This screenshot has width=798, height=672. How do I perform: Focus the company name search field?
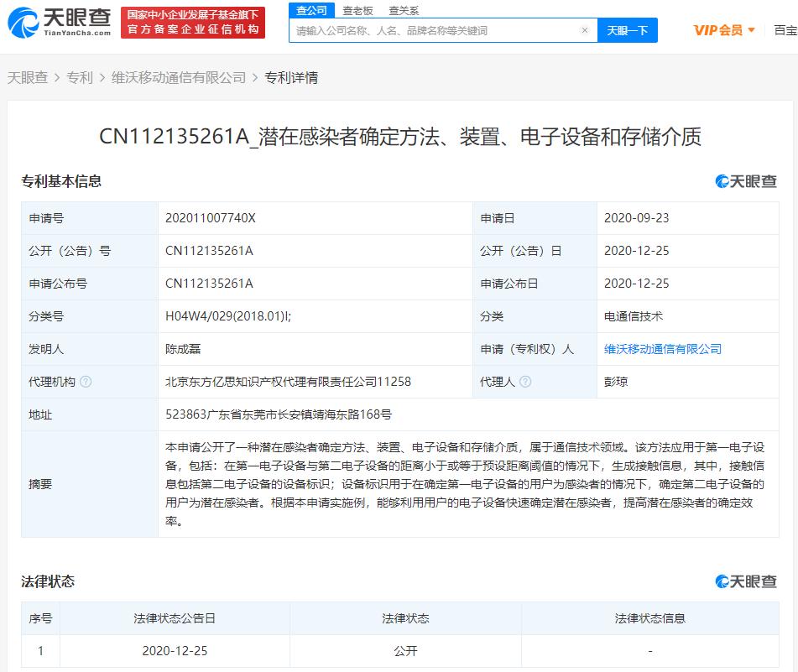point(436,30)
